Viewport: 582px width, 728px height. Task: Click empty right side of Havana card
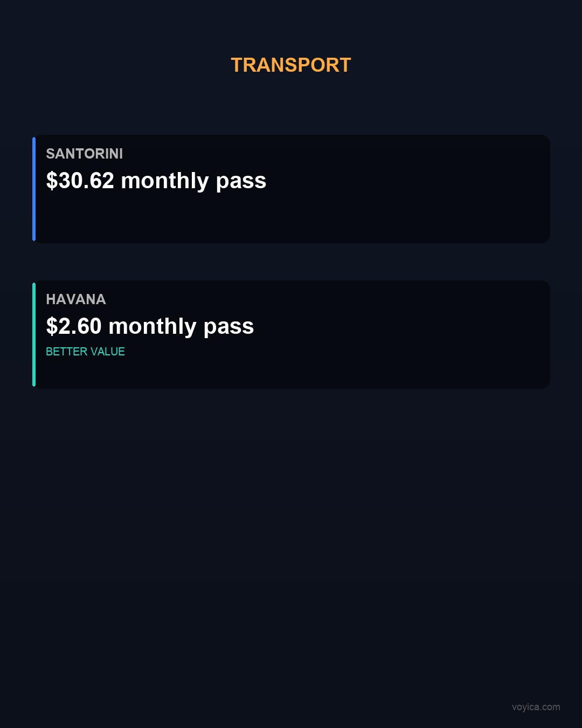point(431,334)
